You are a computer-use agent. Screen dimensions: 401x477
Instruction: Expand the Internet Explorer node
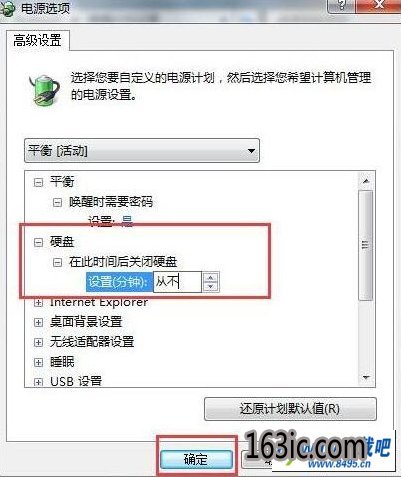[x=38, y=303]
